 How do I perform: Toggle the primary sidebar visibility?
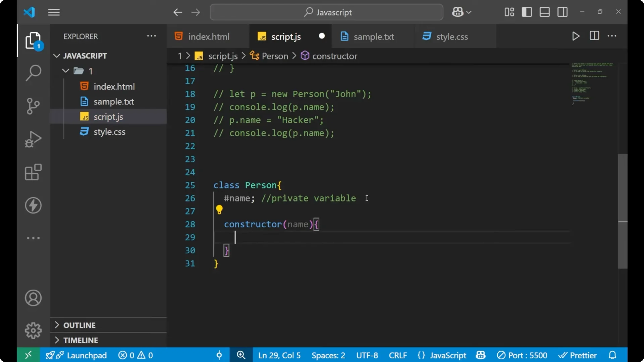(x=527, y=12)
